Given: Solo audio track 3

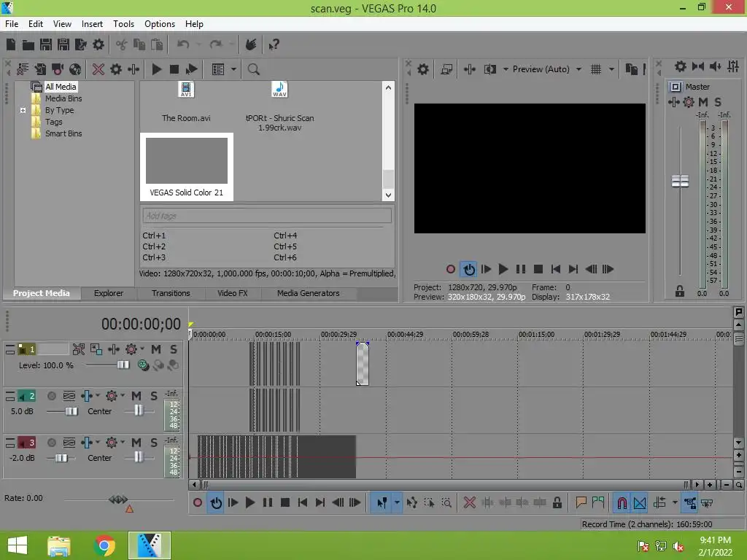Looking at the screenshot, I should 154,443.
